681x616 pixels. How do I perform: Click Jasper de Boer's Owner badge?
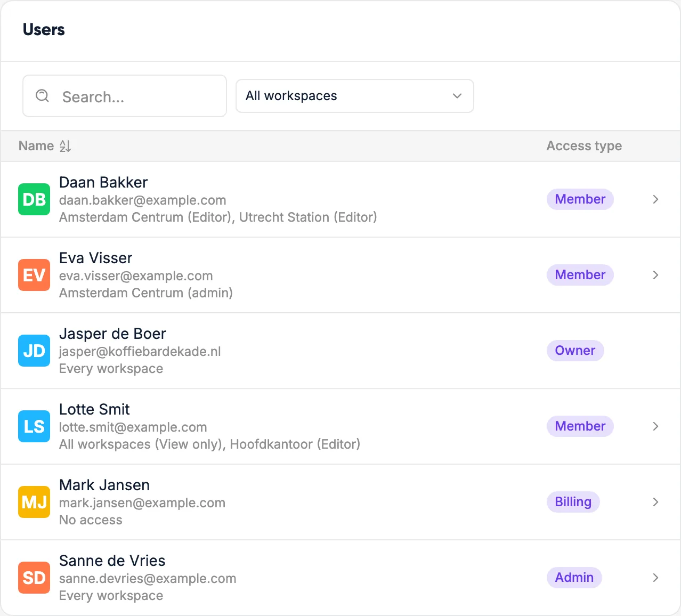(575, 351)
